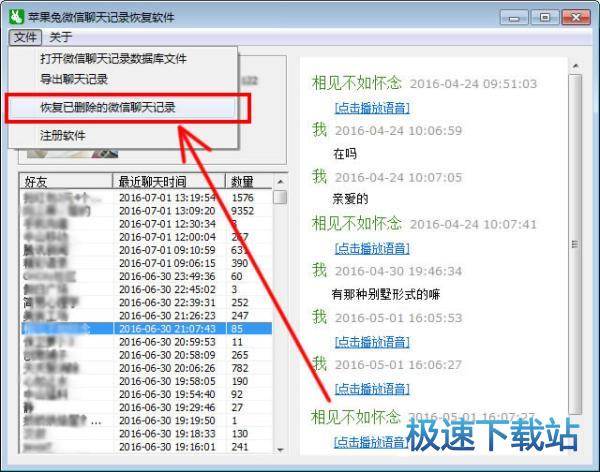This screenshot has width=600, height=472.
Task: Select row with time 2016-06-30 19:29:46
Action: pyautogui.click(x=147, y=407)
